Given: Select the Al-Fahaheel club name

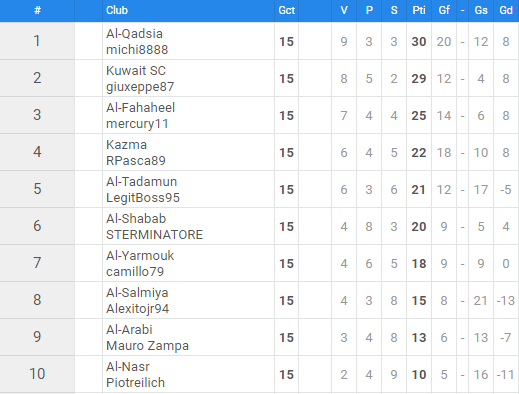Looking at the screenshot, I should [140, 108].
